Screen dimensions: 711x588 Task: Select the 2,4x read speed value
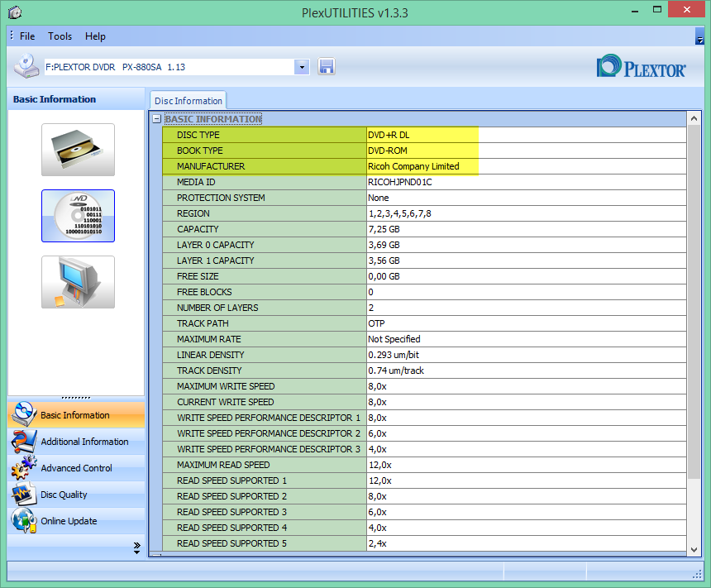[377, 543]
